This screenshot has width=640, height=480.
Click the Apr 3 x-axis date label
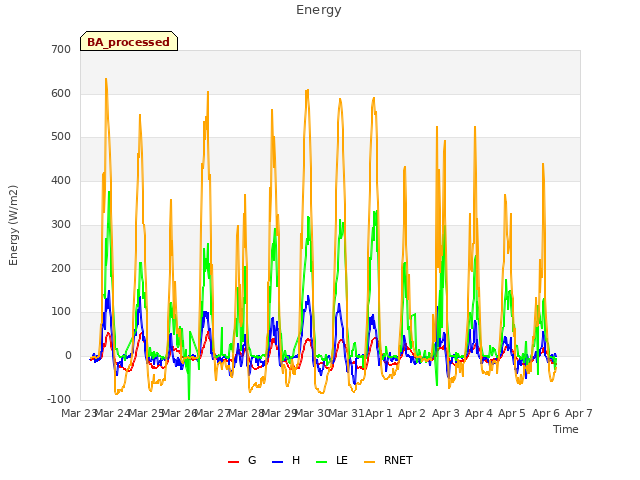[x=446, y=413]
